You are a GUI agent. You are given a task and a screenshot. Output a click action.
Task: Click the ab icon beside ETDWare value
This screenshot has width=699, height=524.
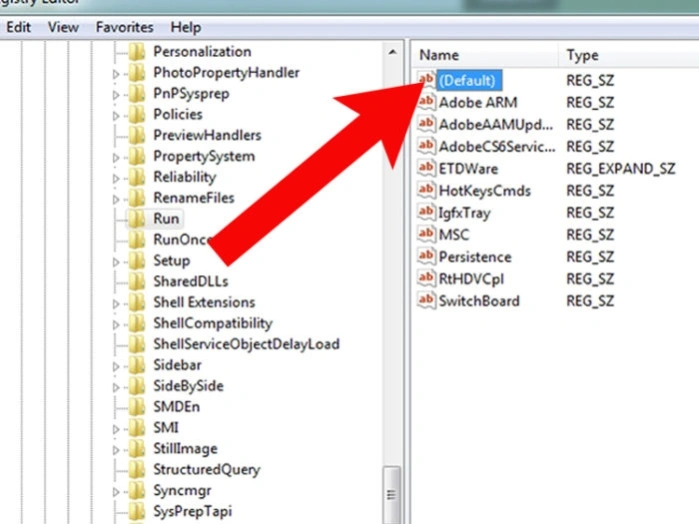(426, 168)
